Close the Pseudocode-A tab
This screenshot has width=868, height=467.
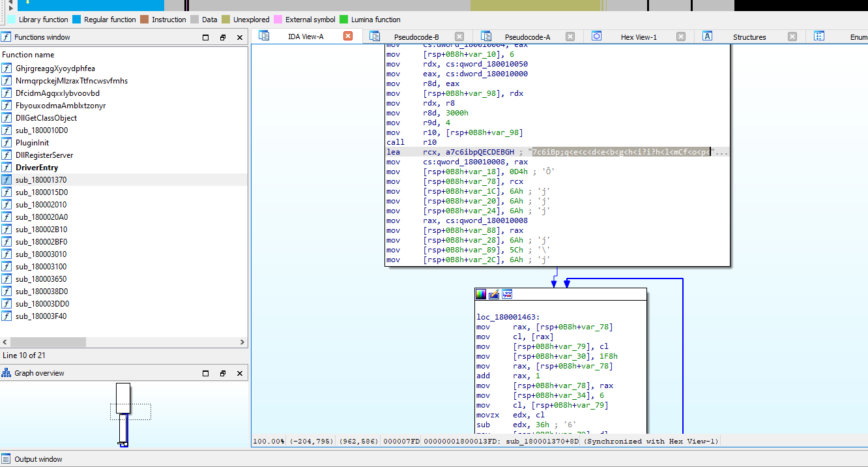coord(570,37)
